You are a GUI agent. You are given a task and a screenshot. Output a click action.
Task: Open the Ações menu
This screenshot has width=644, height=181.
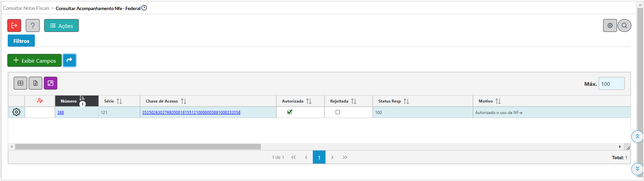pos(61,25)
